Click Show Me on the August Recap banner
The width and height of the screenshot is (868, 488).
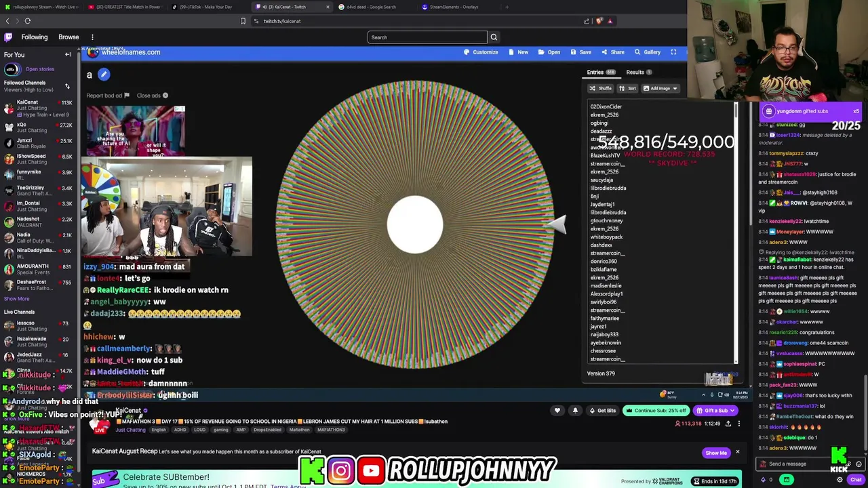click(x=716, y=453)
